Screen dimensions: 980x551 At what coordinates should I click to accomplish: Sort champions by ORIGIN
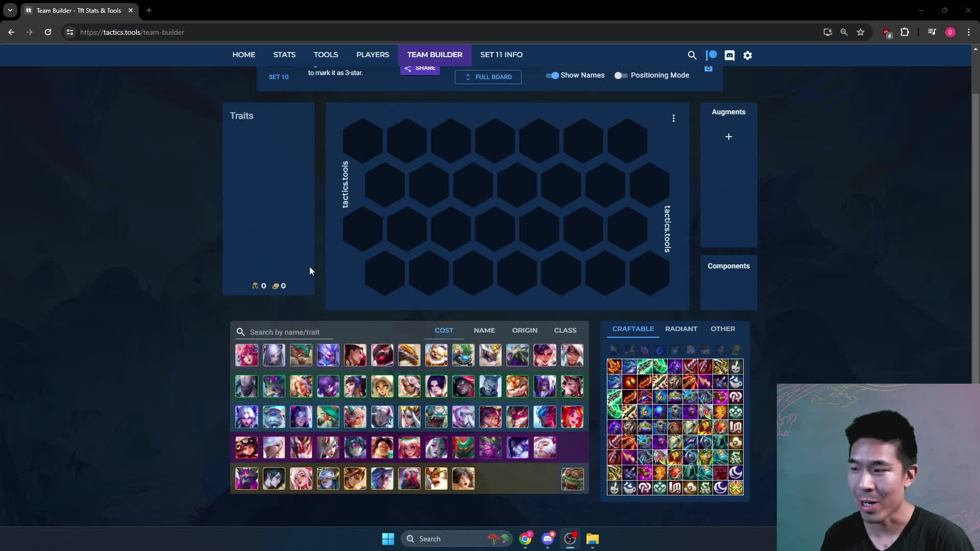tap(525, 330)
